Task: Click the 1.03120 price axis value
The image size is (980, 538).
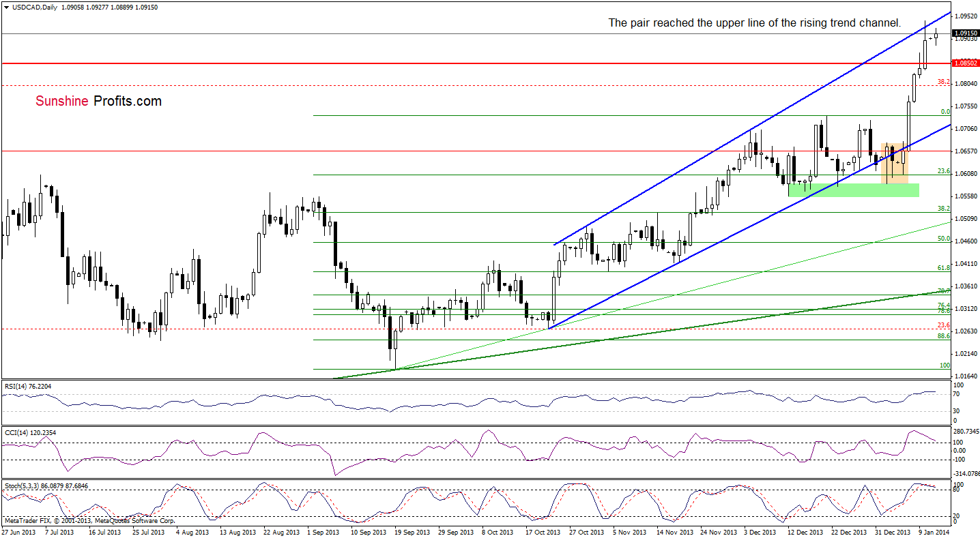Action: click(965, 308)
